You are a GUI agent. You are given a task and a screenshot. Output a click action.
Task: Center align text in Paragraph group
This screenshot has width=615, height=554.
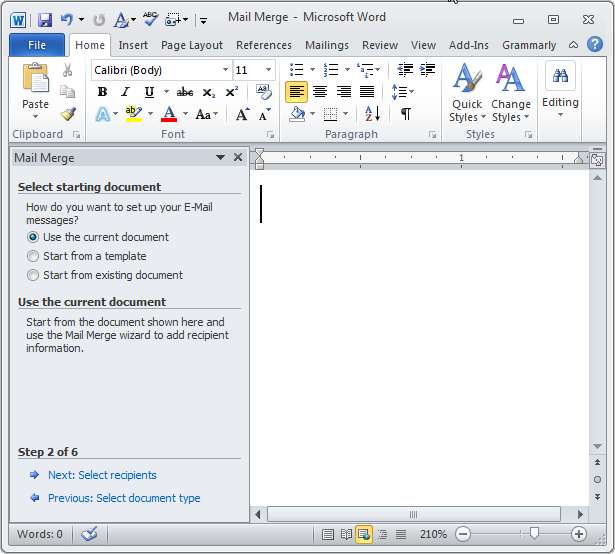[320, 92]
